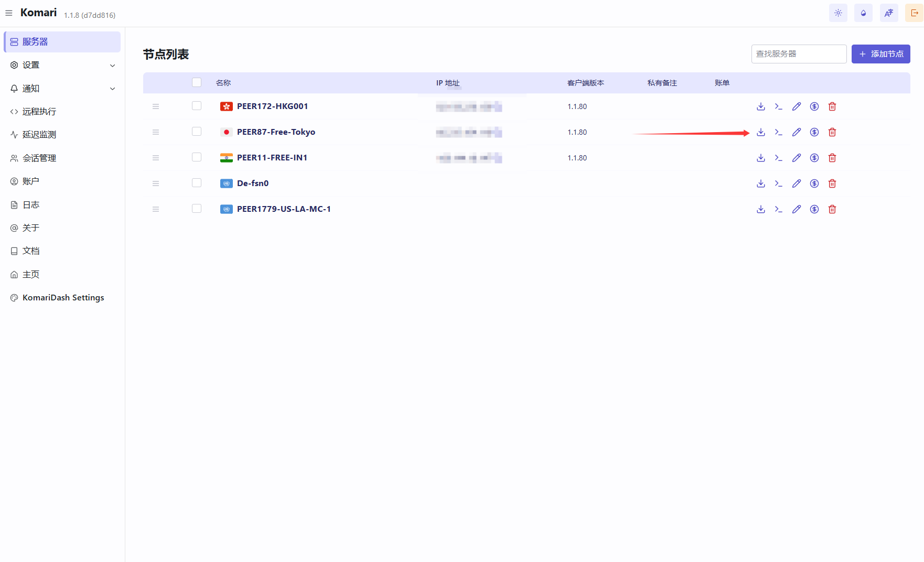Collapse sidebar with hamburger menu icon
Viewport: 924px width, 562px height.
(9, 13)
